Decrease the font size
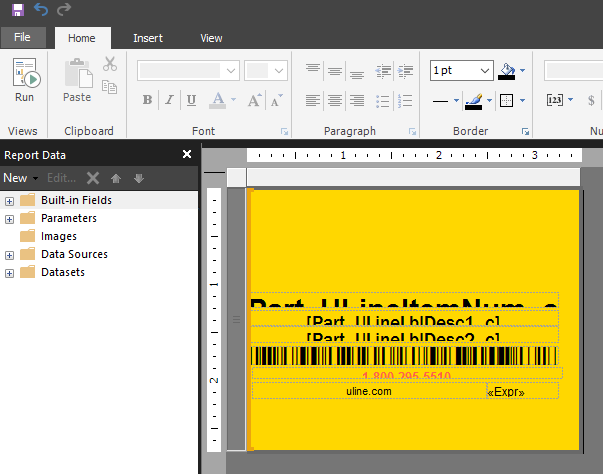This screenshot has height=474, width=603. [x=277, y=100]
